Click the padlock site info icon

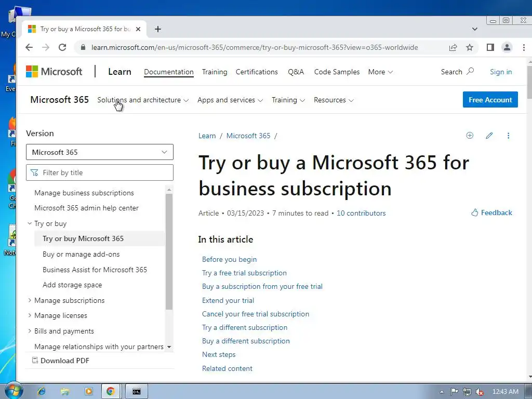pyautogui.click(x=83, y=47)
